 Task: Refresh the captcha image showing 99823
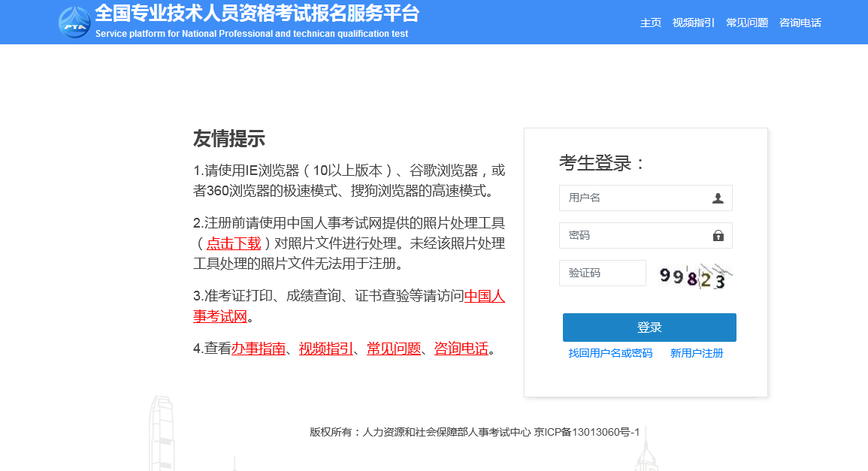[x=693, y=276]
